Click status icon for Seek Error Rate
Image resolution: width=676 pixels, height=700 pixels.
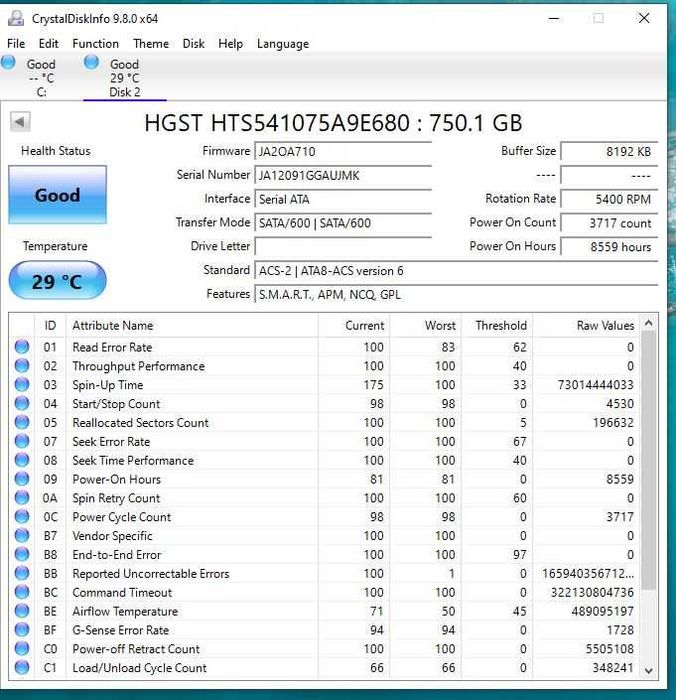click(22, 441)
